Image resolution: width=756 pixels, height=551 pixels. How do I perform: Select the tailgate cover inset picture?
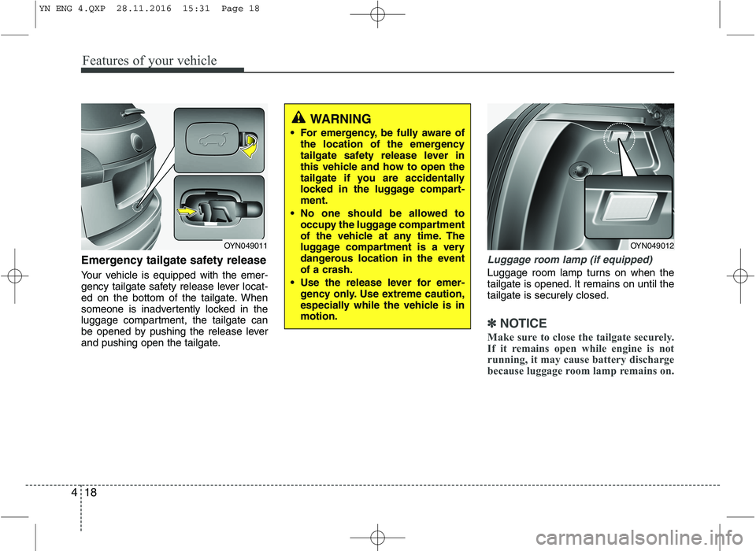pos(219,140)
